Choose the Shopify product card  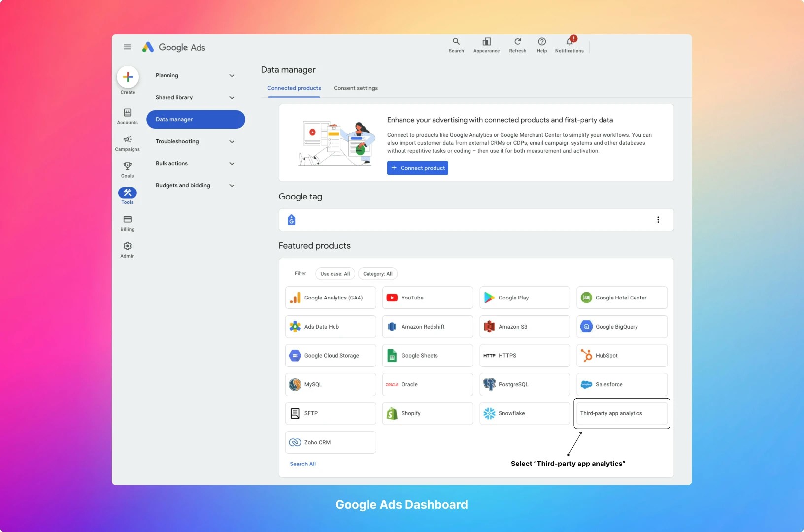[x=428, y=413]
